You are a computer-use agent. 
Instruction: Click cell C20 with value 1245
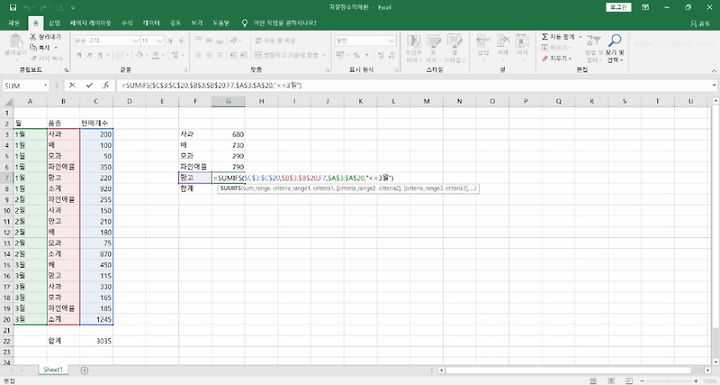click(x=96, y=319)
